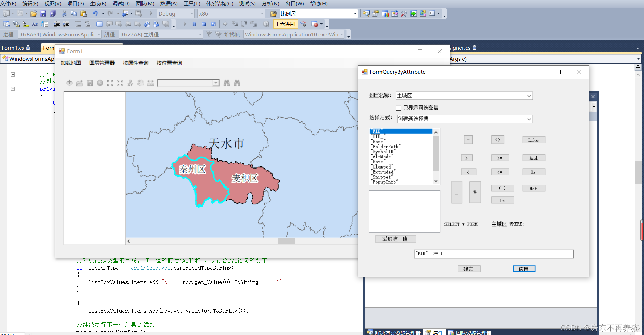Select the Full Extent globe icon
The height and width of the screenshot is (335, 644).
click(100, 83)
